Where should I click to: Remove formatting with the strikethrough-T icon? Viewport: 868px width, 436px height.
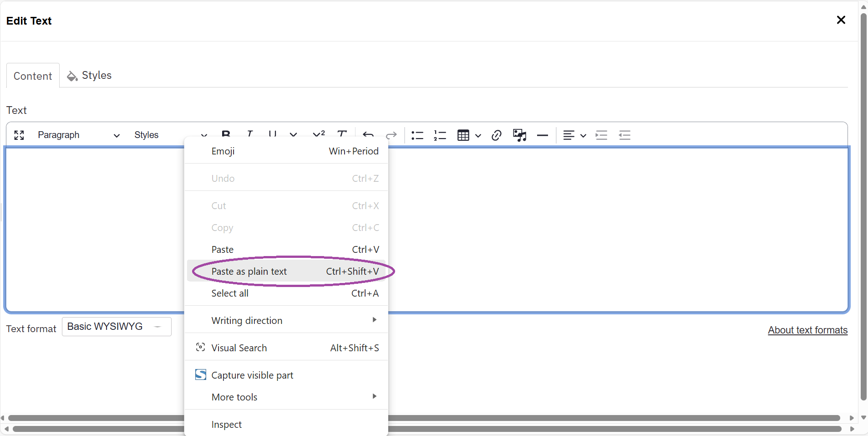342,134
